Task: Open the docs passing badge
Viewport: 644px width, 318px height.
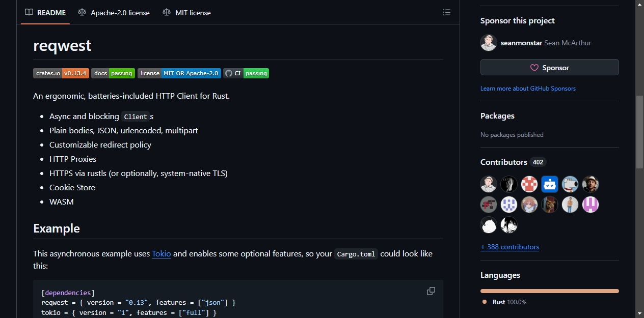Action: (x=113, y=73)
